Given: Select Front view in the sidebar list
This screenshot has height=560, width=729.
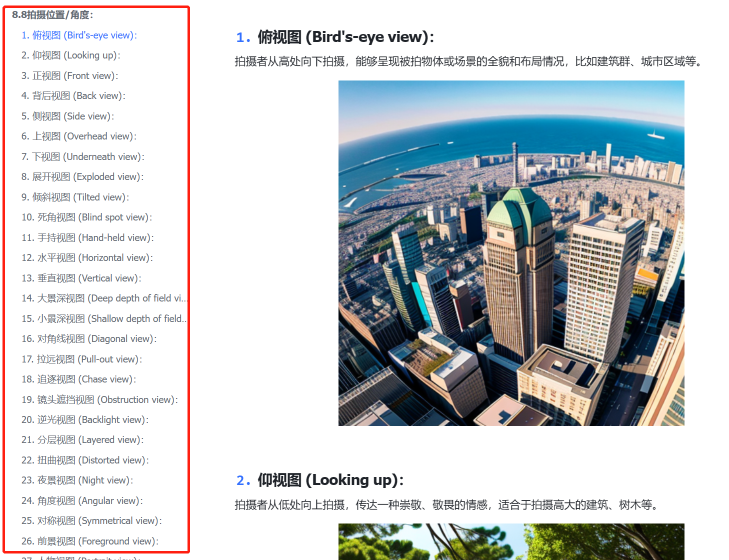Looking at the screenshot, I should [x=69, y=76].
